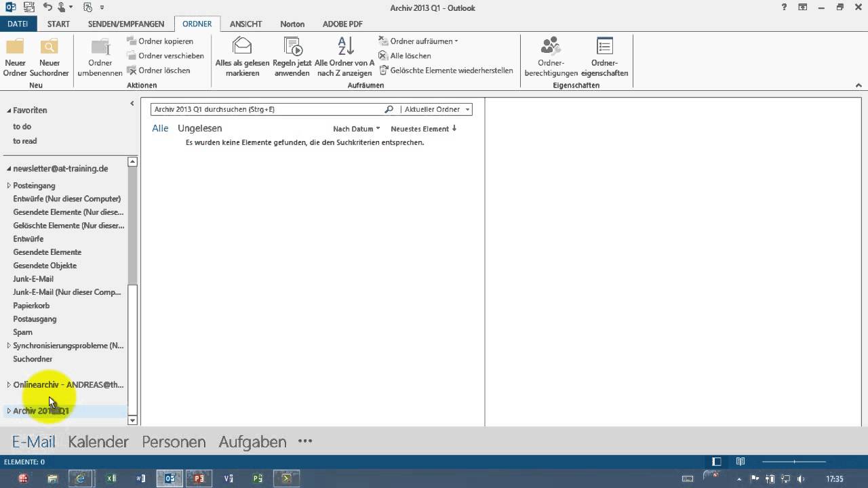Collapse the ribbon with the up arrow
Image resolution: width=868 pixels, height=488 pixels.
(x=859, y=85)
